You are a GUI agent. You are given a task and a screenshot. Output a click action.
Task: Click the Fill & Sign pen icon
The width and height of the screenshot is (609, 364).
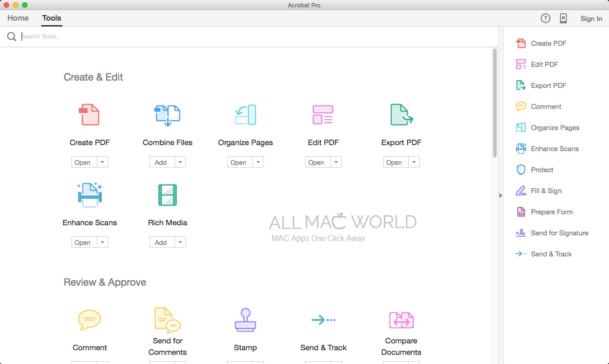pyautogui.click(x=521, y=191)
